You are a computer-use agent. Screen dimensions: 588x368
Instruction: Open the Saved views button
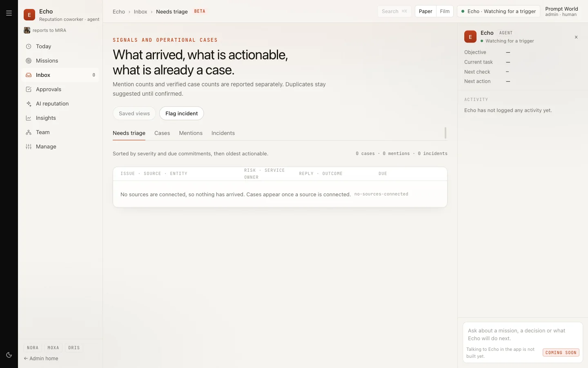(x=134, y=114)
